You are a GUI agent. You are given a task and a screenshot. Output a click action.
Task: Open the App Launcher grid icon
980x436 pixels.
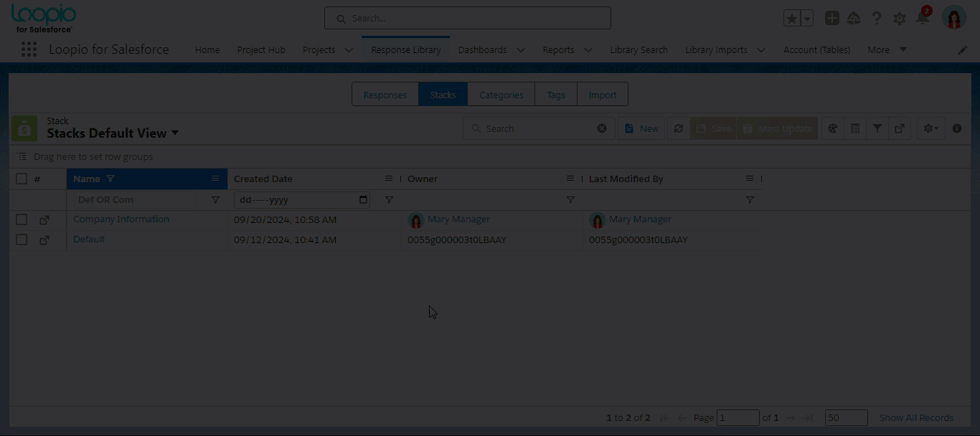click(x=29, y=49)
